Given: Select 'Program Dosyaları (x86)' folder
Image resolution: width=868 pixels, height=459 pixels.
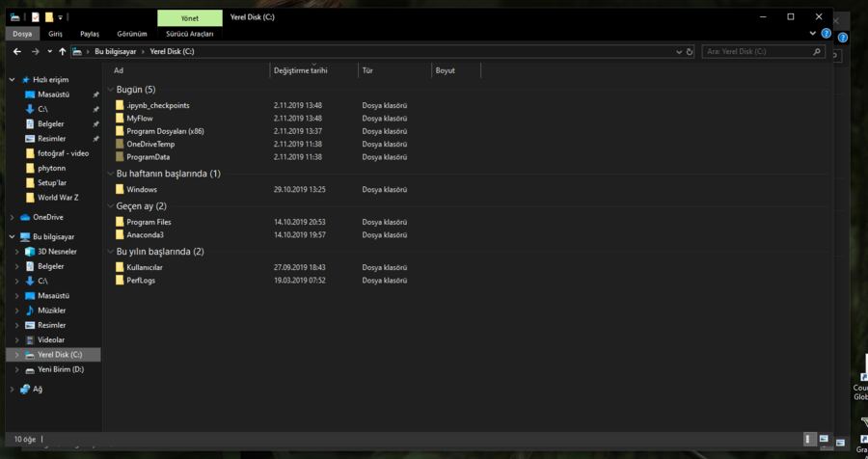Looking at the screenshot, I should pyautogui.click(x=165, y=131).
